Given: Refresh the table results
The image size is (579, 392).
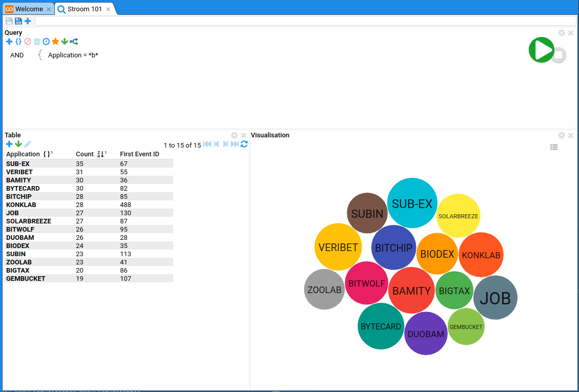Looking at the screenshot, I should [244, 144].
